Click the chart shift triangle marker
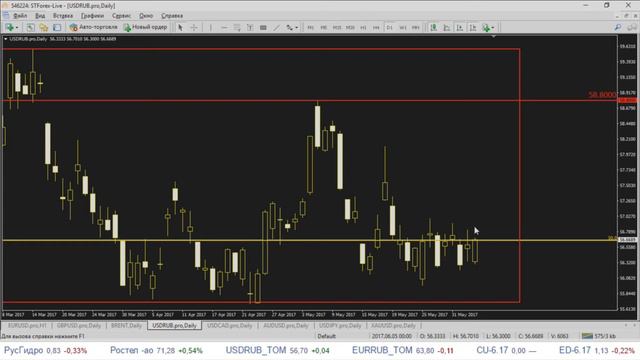This screenshot has height=360, width=640. click(493, 37)
